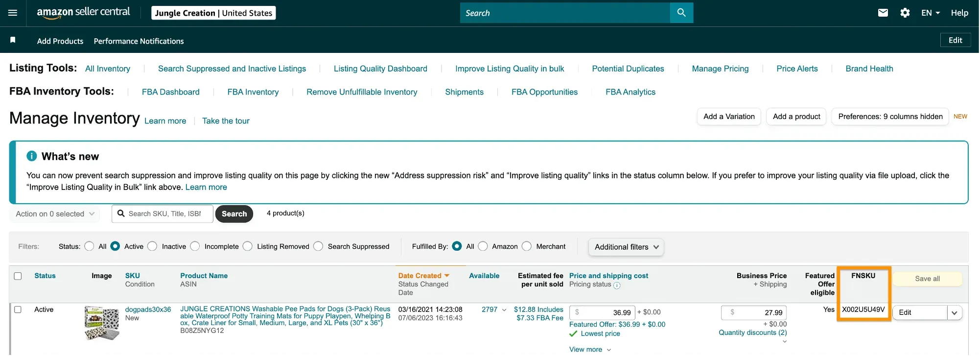Select Amazon under Fulfilled By
The height and width of the screenshot is (356, 980).
[483, 246]
